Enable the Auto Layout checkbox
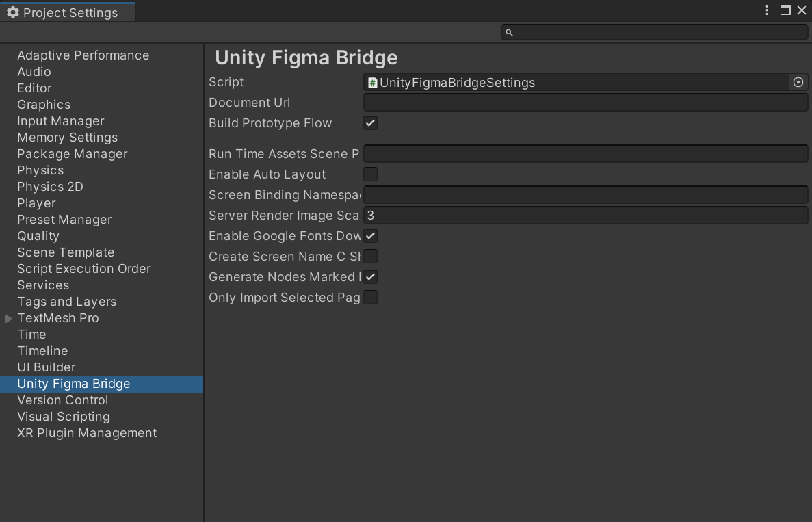This screenshot has width=812, height=522. tap(370, 174)
